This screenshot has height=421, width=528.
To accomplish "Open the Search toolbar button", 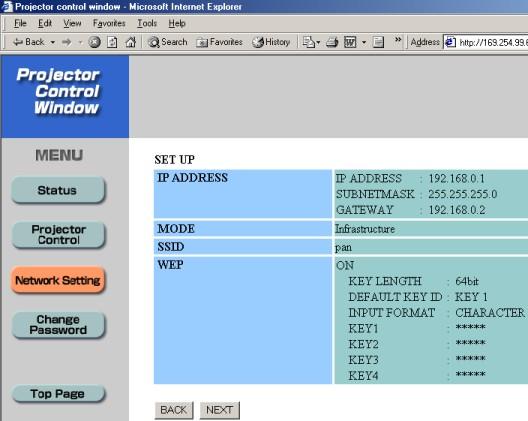I will (167, 42).
